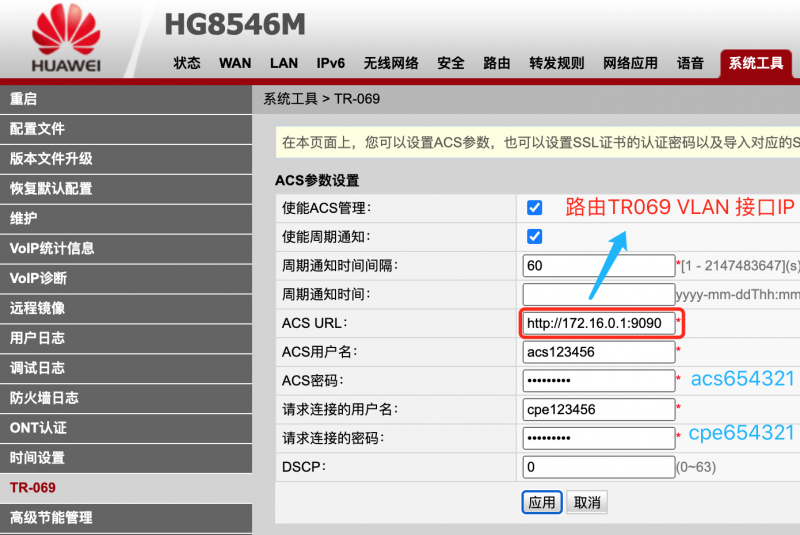Open the LAN tab
Screen dimensions: 800x535
point(284,63)
